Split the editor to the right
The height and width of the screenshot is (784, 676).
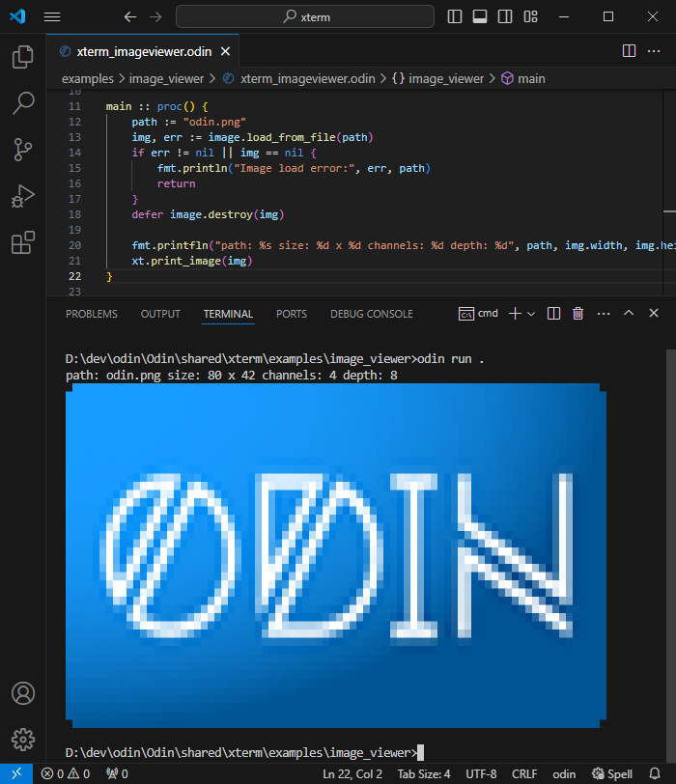point(629,51)
